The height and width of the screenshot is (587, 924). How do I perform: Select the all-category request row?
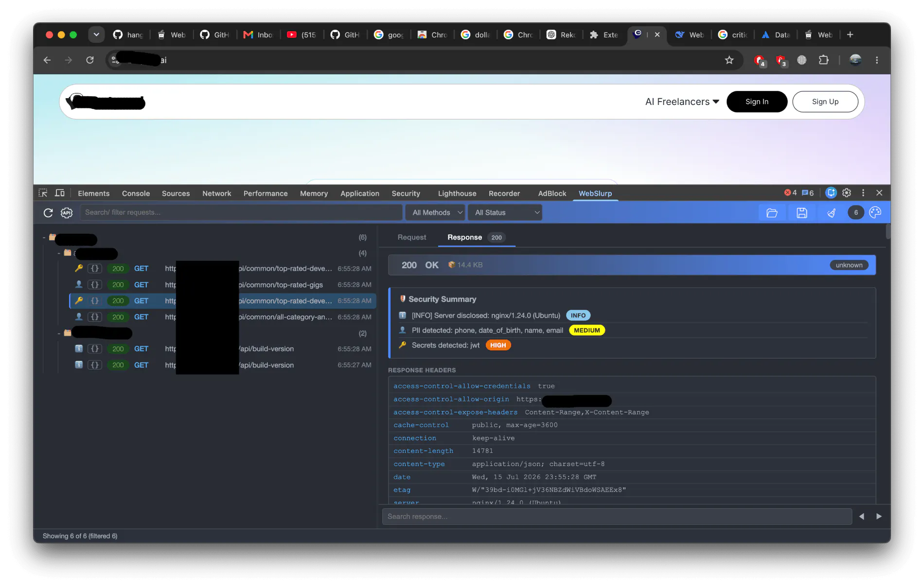pyautogui.click(x=223, y=317)
